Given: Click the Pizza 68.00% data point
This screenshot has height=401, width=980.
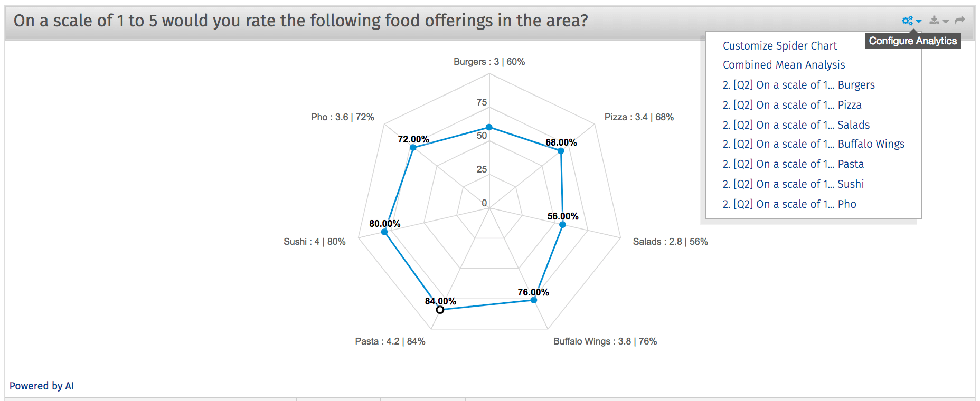Looking at the screenshot, I should tap(561, 151).
